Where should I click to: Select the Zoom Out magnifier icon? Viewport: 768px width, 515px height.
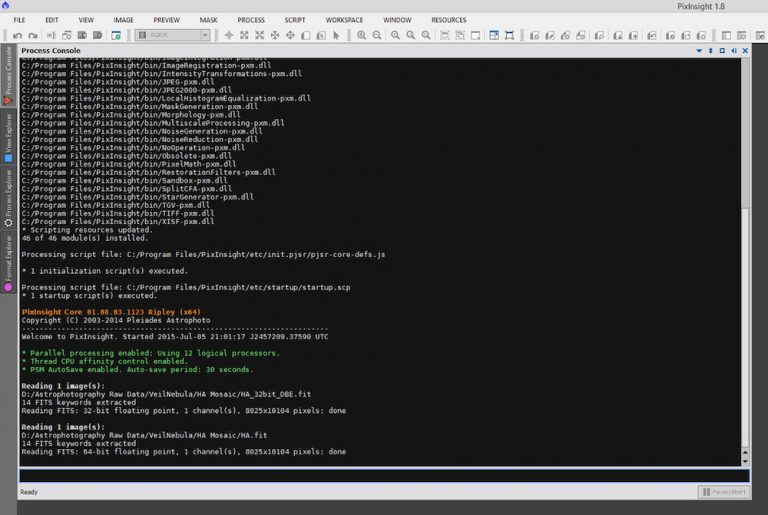click(x=377, y=35)
